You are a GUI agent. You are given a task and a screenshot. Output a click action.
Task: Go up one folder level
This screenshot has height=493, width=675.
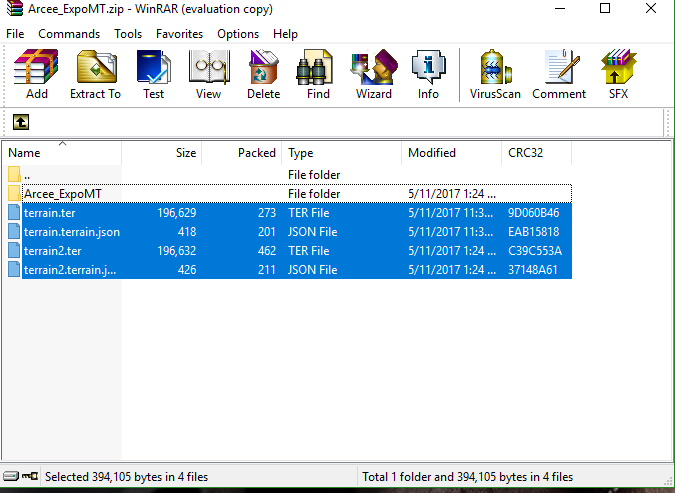[21, 122]
